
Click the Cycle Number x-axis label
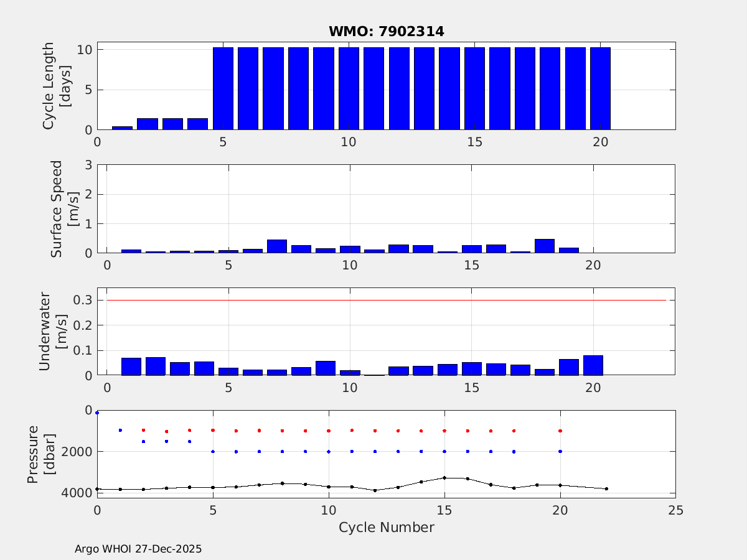click(x=386, y=528)
